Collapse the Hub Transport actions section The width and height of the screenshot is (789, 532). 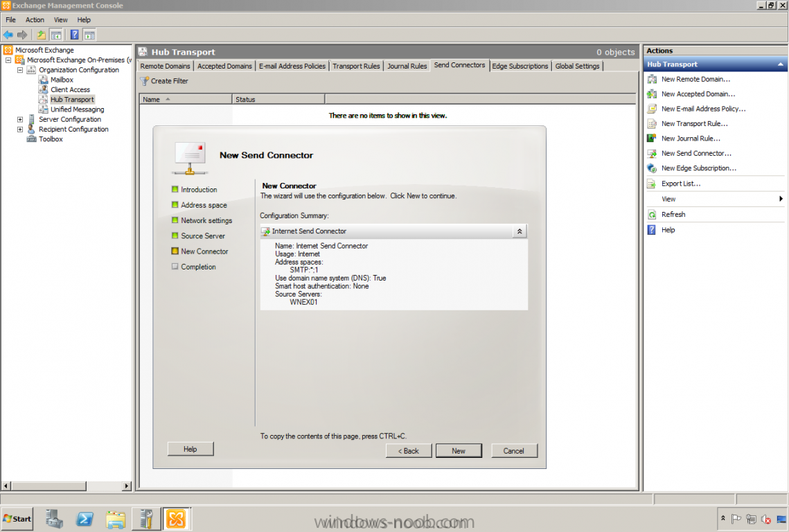coord(781,64)
